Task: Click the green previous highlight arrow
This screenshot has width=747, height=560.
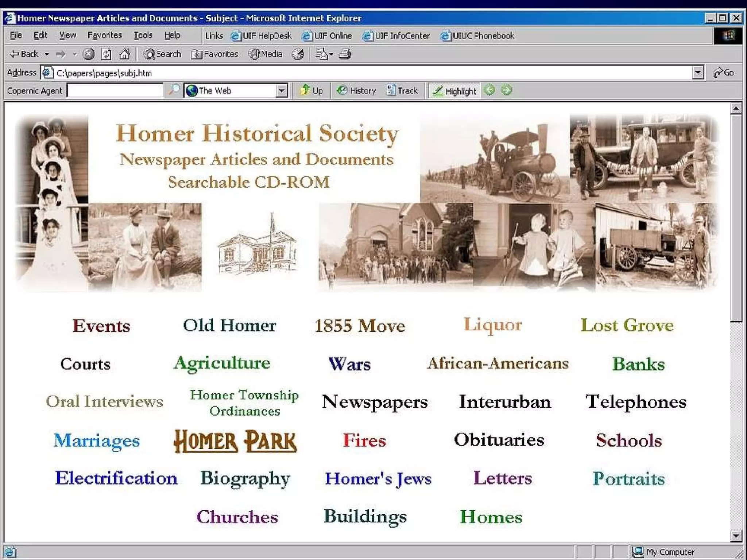Action: click(489, 90)
